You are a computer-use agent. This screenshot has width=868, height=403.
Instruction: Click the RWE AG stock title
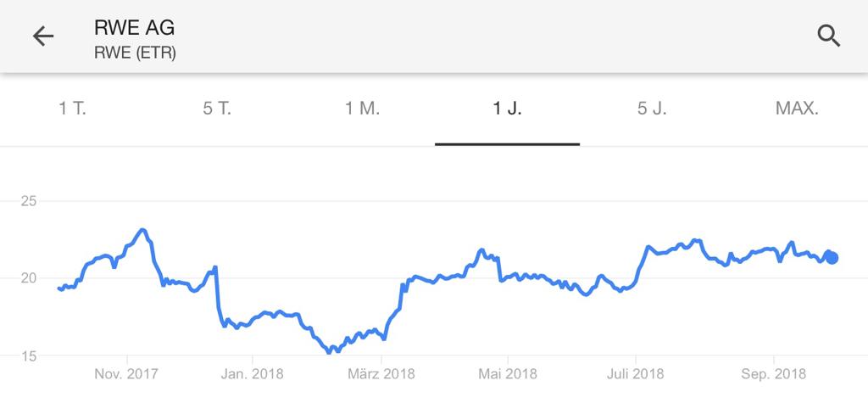coord(135,28)
